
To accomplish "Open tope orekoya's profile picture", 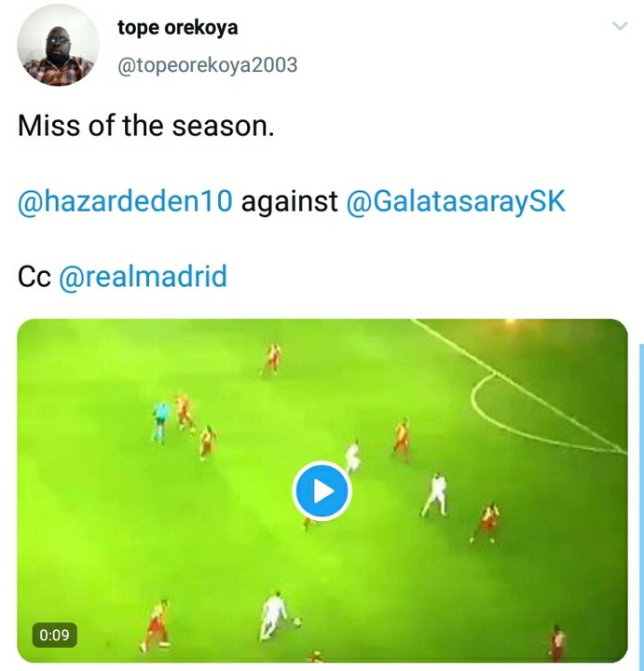I will [58, 46].
